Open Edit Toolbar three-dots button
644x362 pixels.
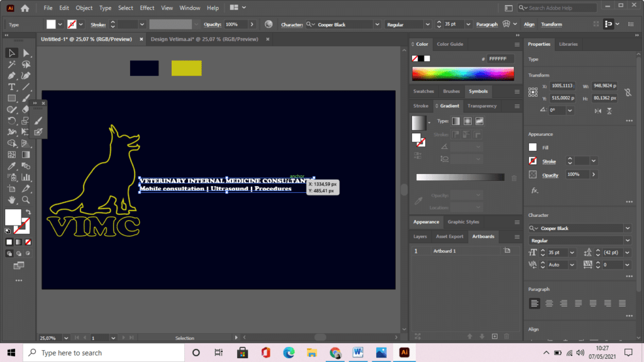click(18, 281)
